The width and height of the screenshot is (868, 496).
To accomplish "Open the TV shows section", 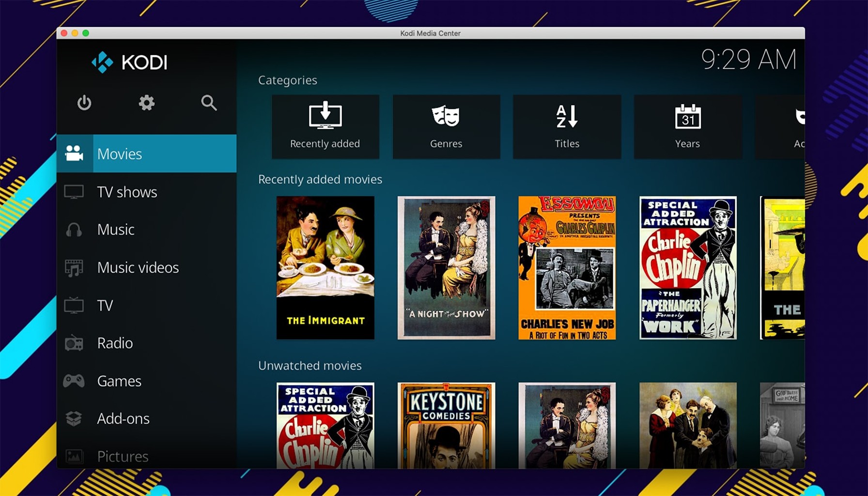I will tap(127, 192).
